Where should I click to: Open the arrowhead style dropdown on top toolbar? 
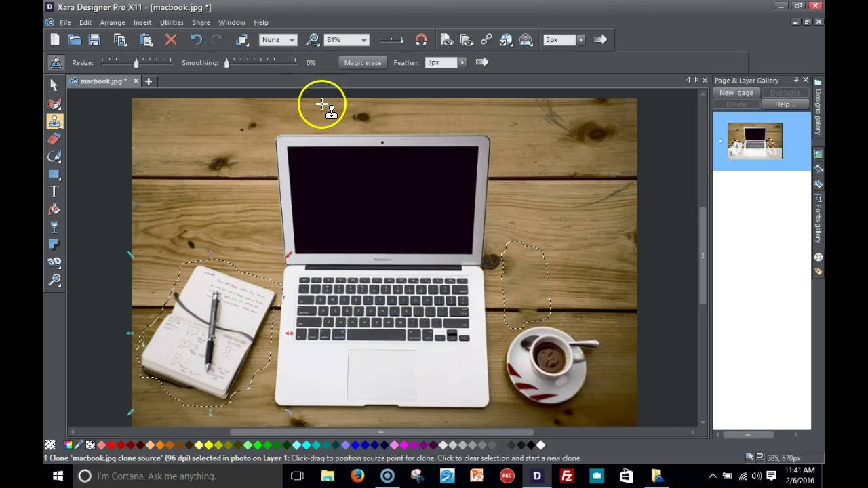pos(600,40)
